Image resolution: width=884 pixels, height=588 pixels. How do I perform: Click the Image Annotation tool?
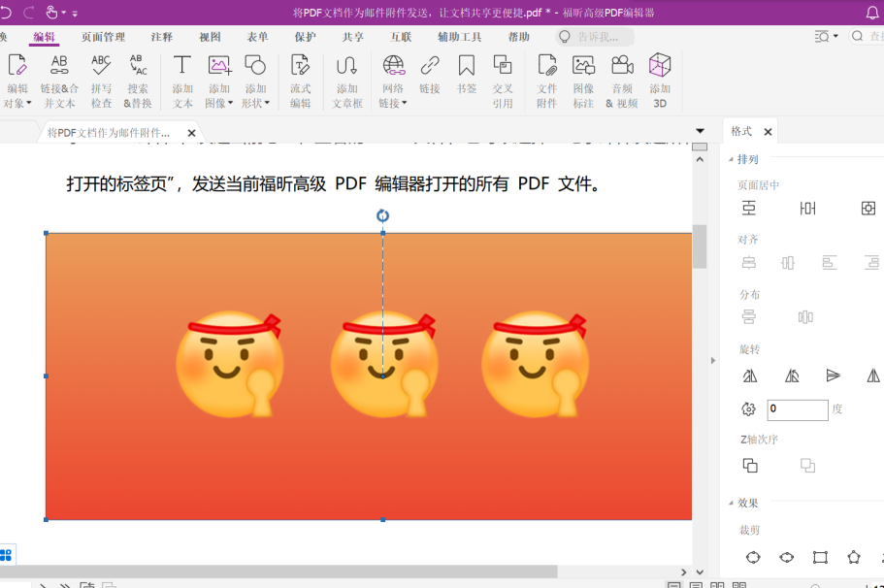point(583,80)
